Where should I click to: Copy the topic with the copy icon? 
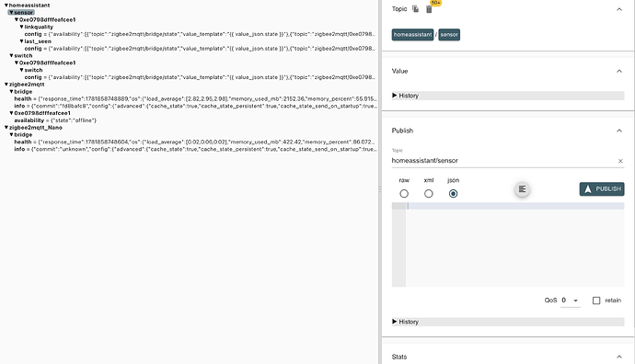tap(415, 9)
